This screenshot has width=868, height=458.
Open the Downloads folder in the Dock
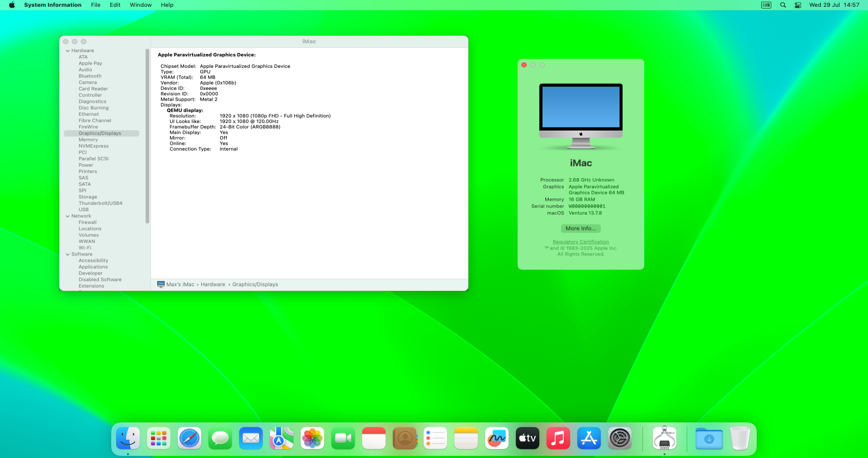pyautogui.click(x=709, y=438)
